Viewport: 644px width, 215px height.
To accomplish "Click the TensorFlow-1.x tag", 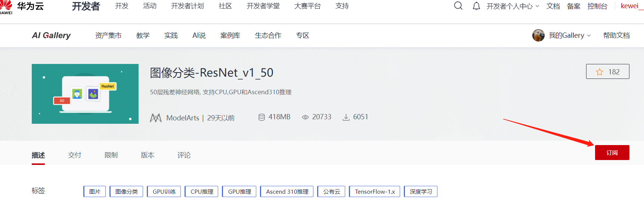I will tap(375, 191).
